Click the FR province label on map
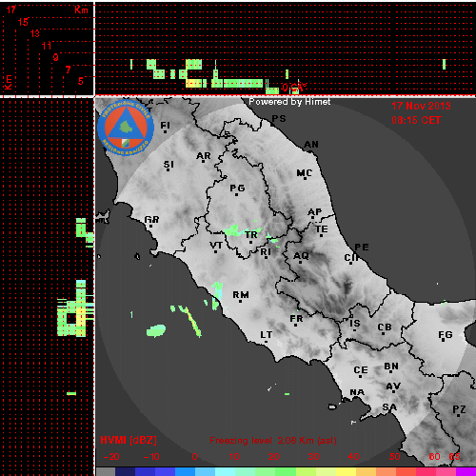 point(296,318)
